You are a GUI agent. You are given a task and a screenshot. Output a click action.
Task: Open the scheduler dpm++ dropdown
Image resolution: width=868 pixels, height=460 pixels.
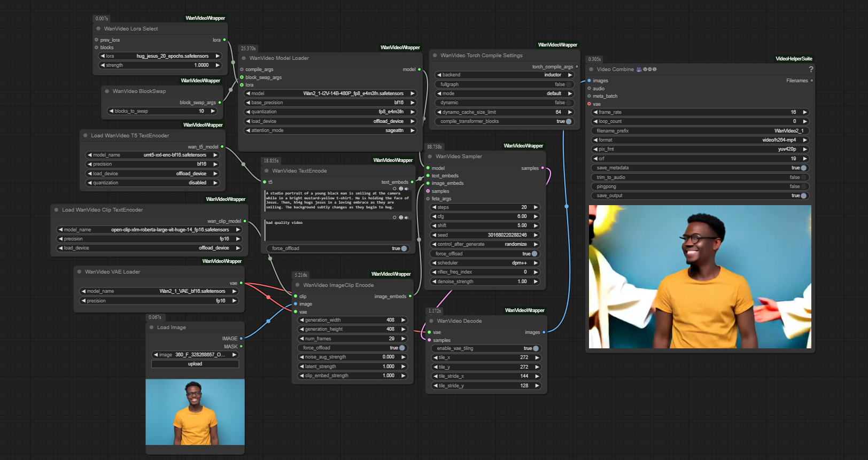[x=485, y=263]
